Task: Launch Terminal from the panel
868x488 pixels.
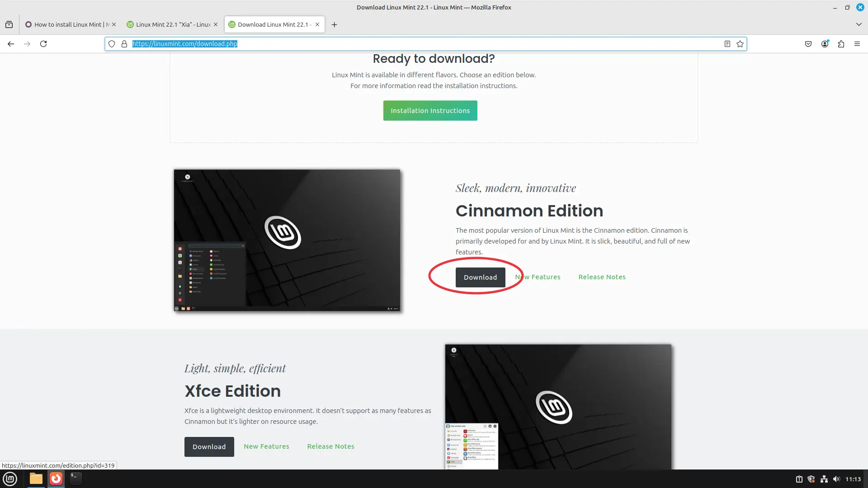Action: point(75,479)
